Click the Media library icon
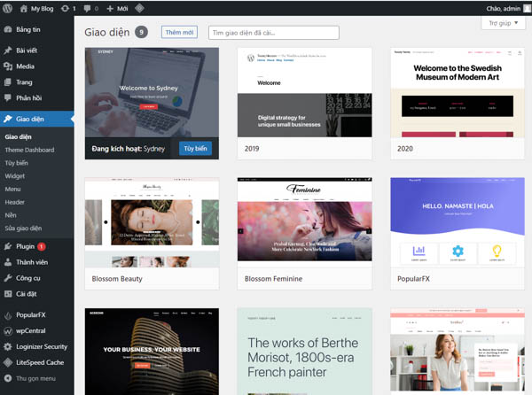Viewport: 532px width, 395px height. pos(8,66)
